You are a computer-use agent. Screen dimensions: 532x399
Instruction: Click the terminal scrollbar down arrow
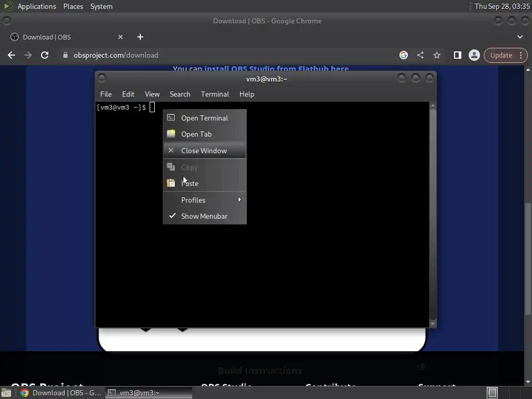click(x=433, y=324)
